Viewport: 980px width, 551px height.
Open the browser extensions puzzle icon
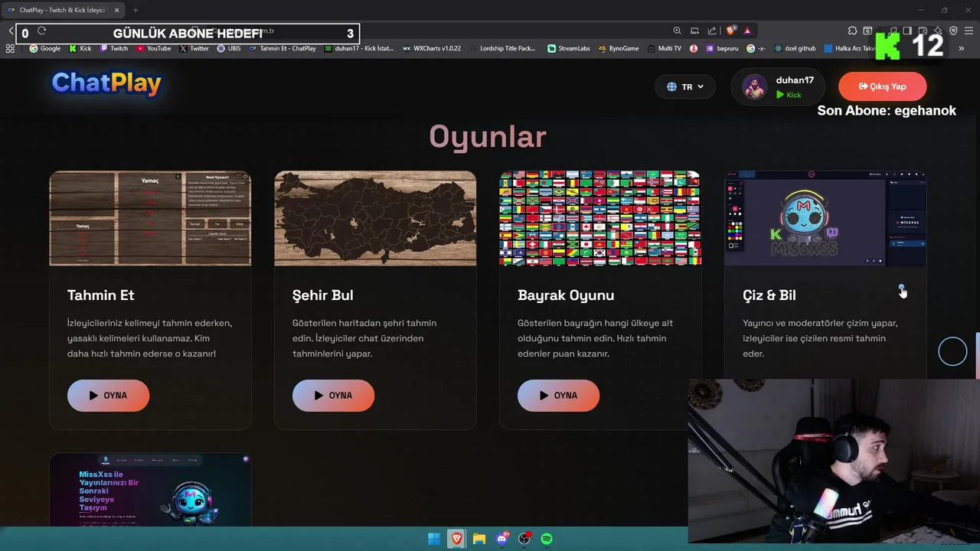tap(852, 31)
